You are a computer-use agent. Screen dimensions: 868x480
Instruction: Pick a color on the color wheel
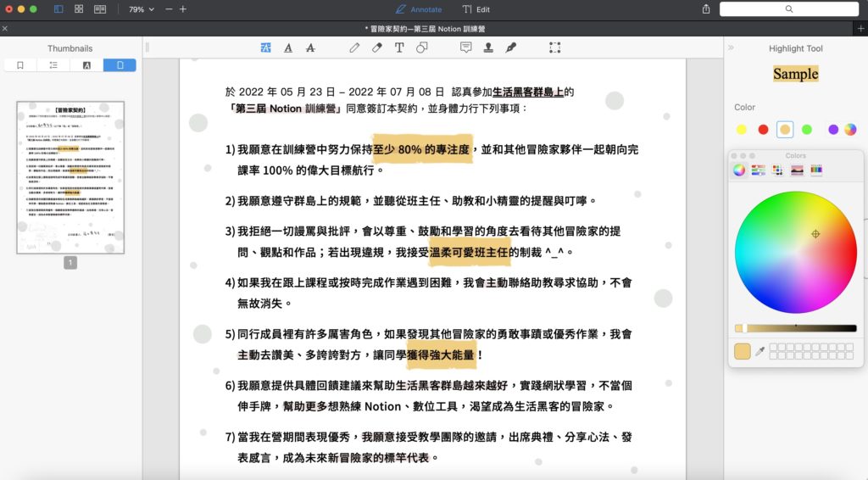(795, 252)
